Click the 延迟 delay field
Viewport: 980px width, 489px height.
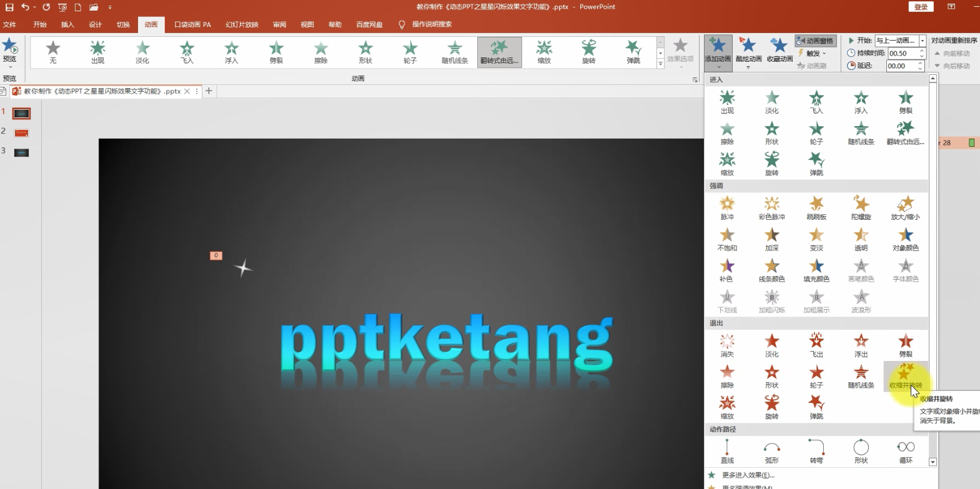pyautogui.click(x=901, y=66)
